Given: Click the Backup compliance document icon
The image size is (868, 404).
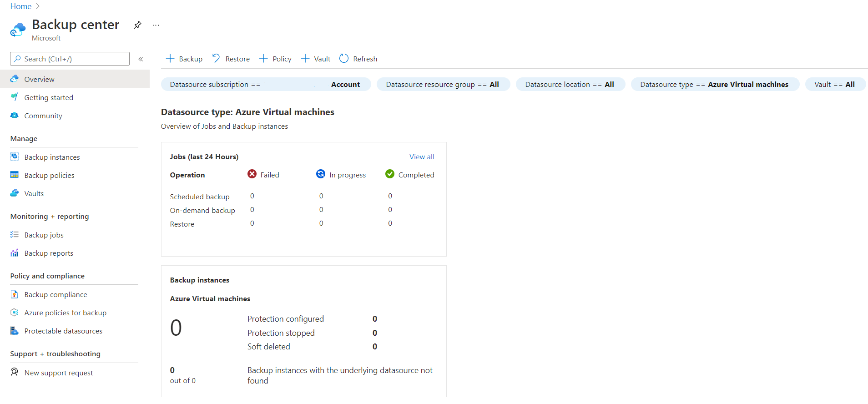Looking at the screenshot, I should tap(15, 294).
